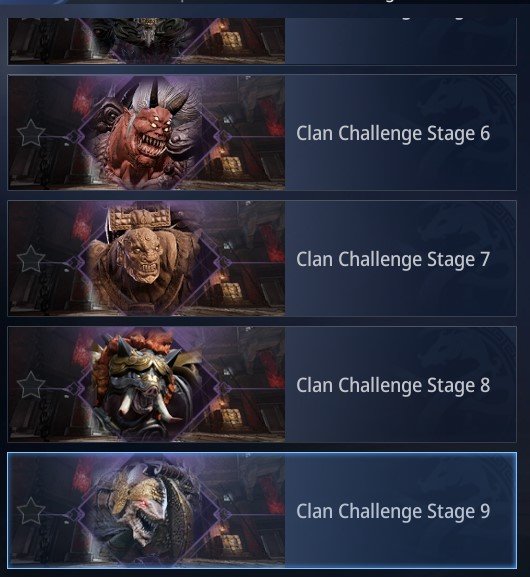Click the dark boss portrait at the top

[149, 39]
